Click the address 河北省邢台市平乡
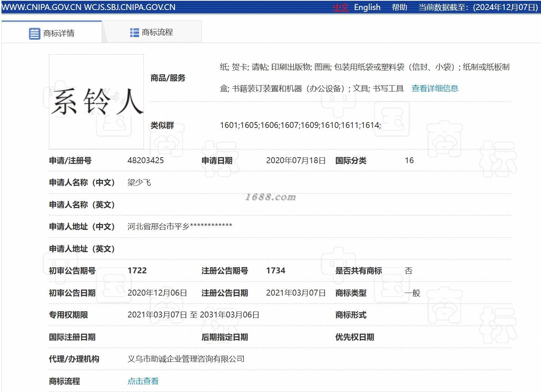The width and height of the screenshot is (541, 392). 180,226
